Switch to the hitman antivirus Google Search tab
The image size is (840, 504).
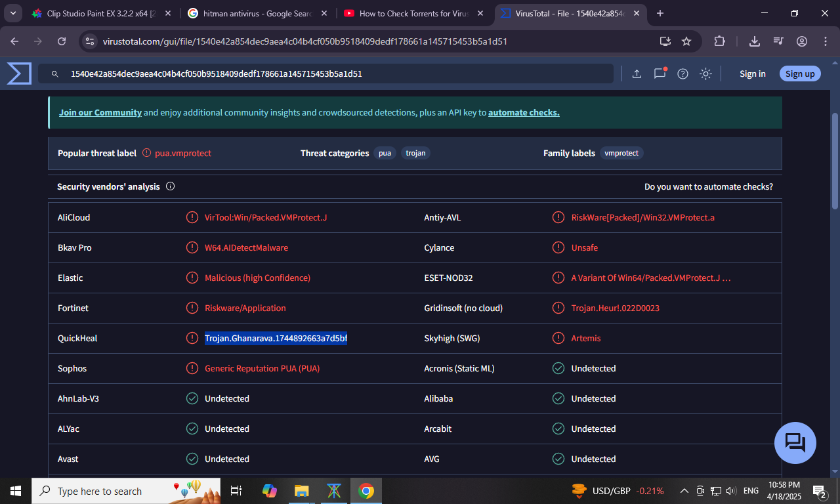[257, 13]
